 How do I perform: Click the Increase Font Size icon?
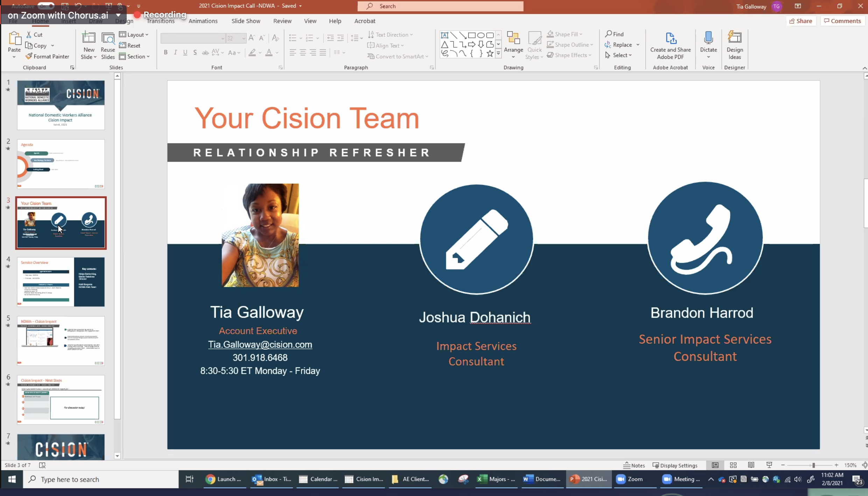tap(252, 38)
